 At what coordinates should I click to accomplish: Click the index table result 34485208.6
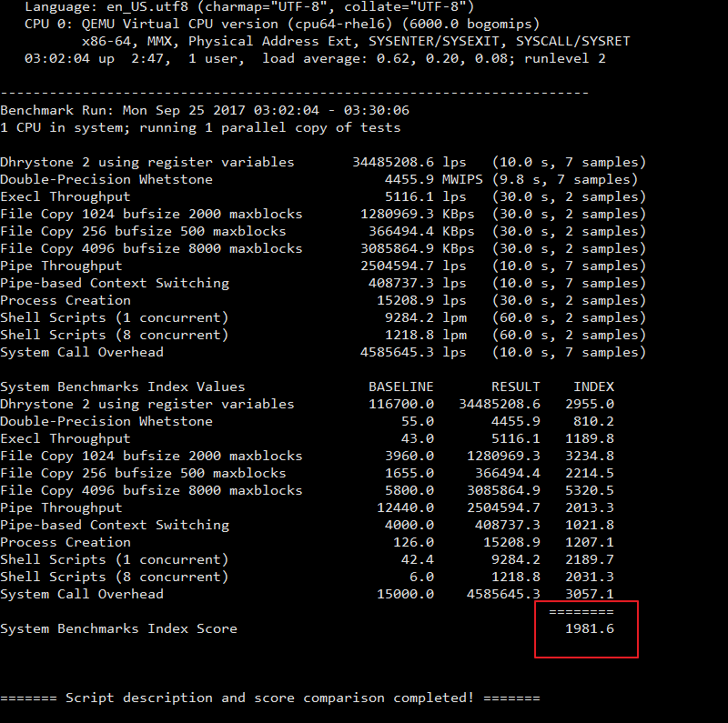pyautogui.click(x=500, y=404)
